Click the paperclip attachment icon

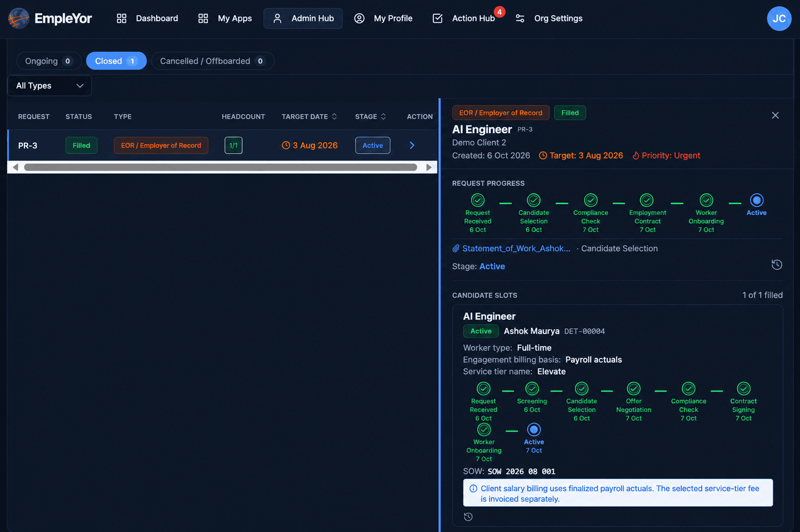point(456,249)
